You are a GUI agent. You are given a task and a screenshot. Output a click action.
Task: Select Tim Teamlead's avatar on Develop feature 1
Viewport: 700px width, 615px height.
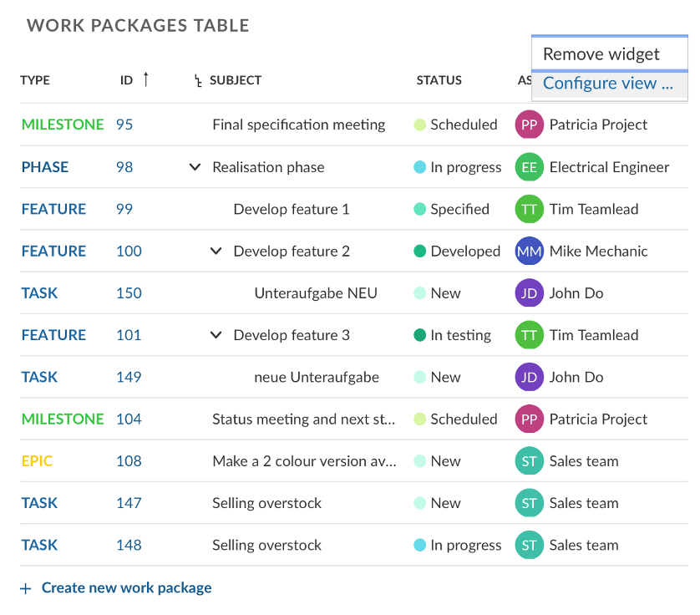click(528, 209)
